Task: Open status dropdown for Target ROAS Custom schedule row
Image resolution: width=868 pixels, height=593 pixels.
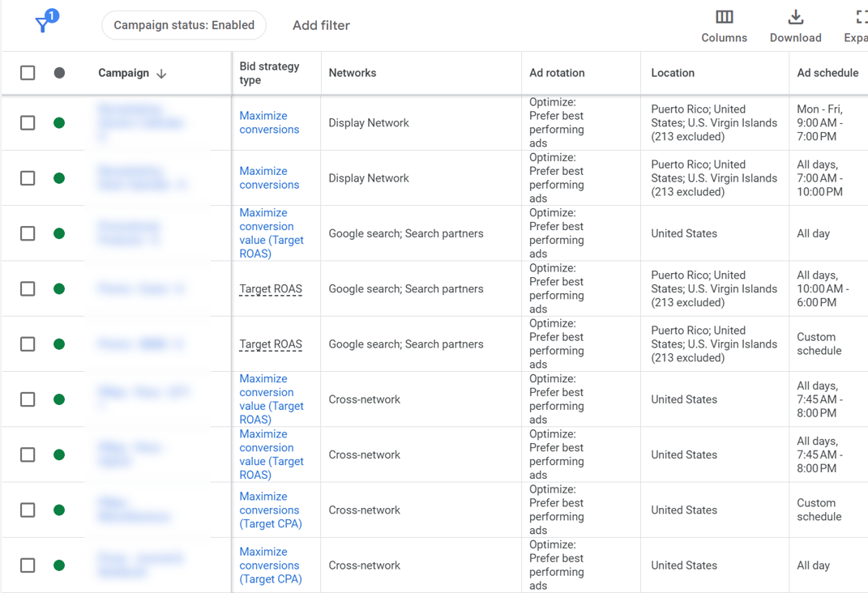Action: coord(59,344)
